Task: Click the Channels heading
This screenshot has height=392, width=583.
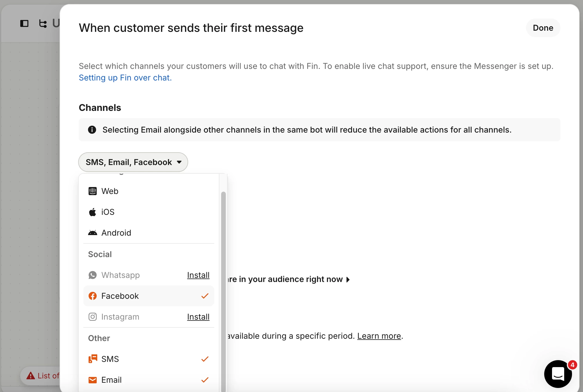Action: point(100,108)
